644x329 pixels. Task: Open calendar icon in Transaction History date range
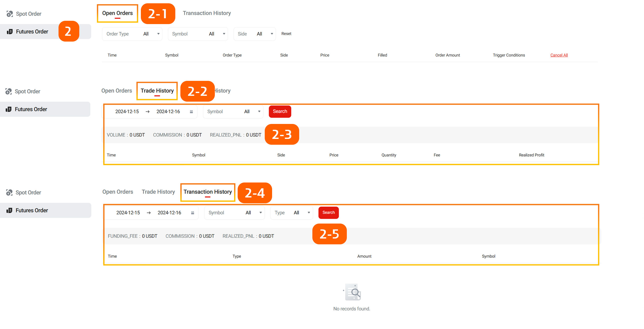(x=193, y=213)
